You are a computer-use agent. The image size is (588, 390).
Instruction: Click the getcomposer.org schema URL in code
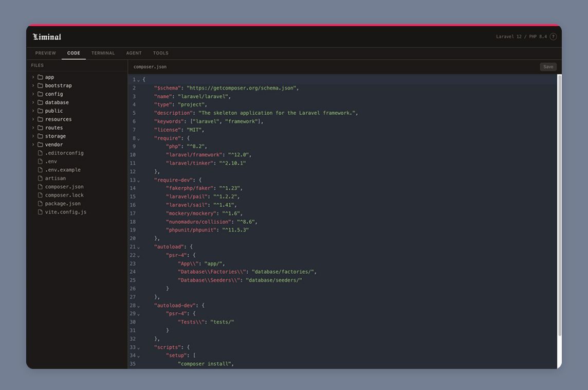(x=243, y=88)
